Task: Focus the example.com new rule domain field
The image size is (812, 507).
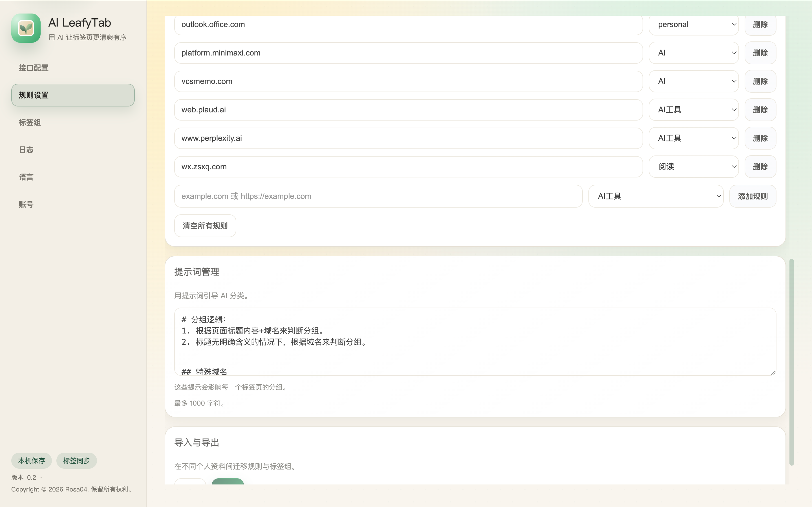Action: (378, 196)
